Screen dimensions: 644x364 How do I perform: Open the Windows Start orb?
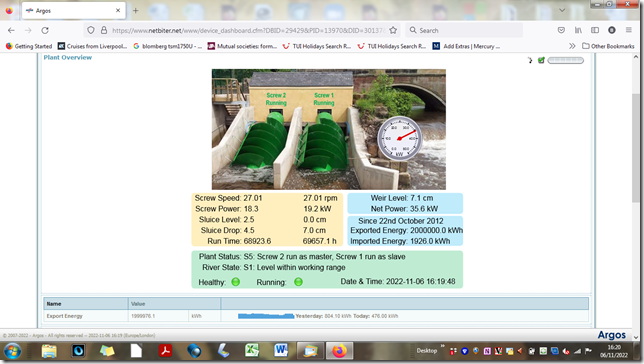coord(12,351)
